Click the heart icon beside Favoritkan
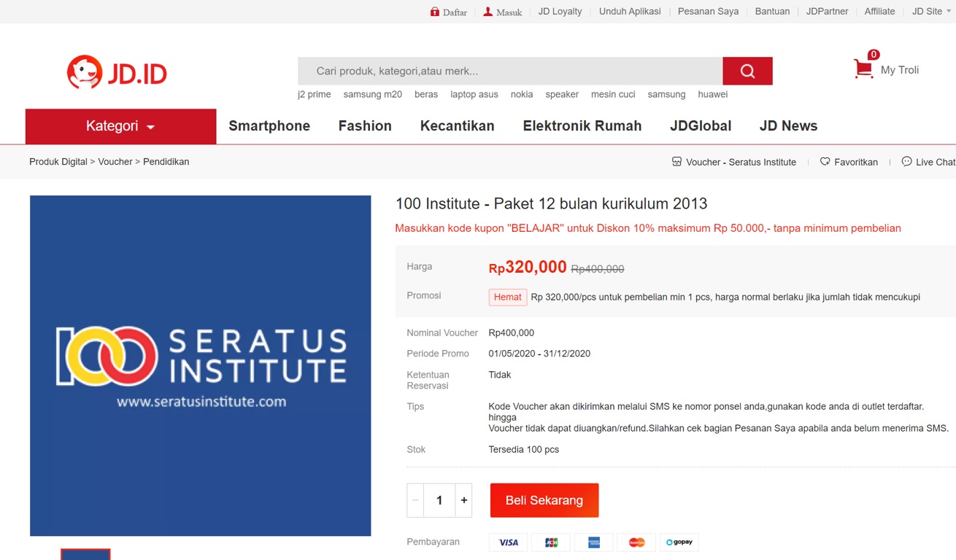956x560 pixels. 825,161
